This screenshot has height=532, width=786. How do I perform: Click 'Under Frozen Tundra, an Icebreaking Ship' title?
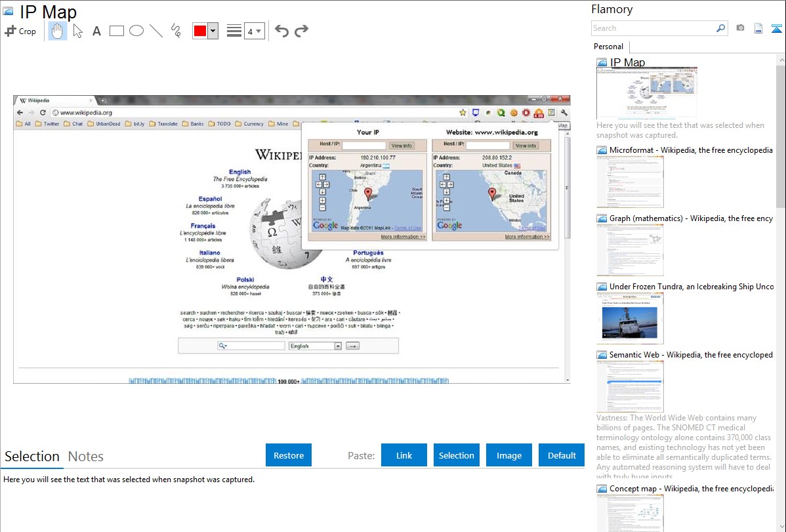[692, 287]
